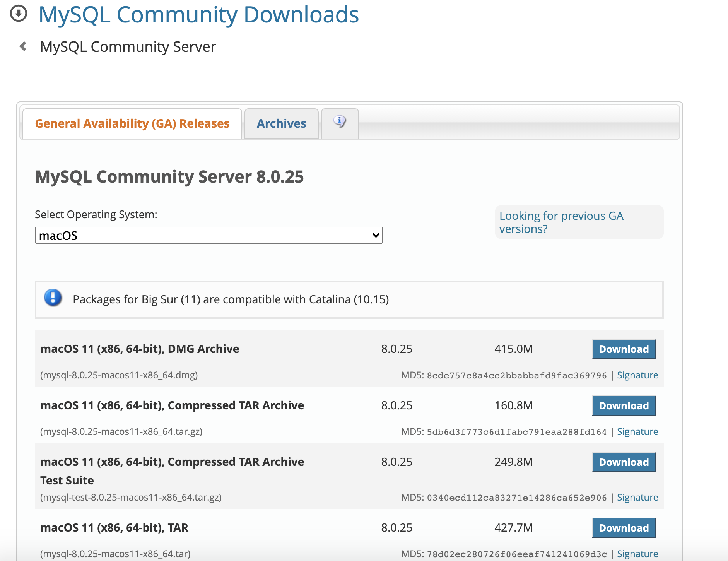The width and height of the screenshot is (728, 561).
Task: Open Signature link for mysql-8.0.25-macos11-x86_64.tar.gz
Action: (637, 431)
